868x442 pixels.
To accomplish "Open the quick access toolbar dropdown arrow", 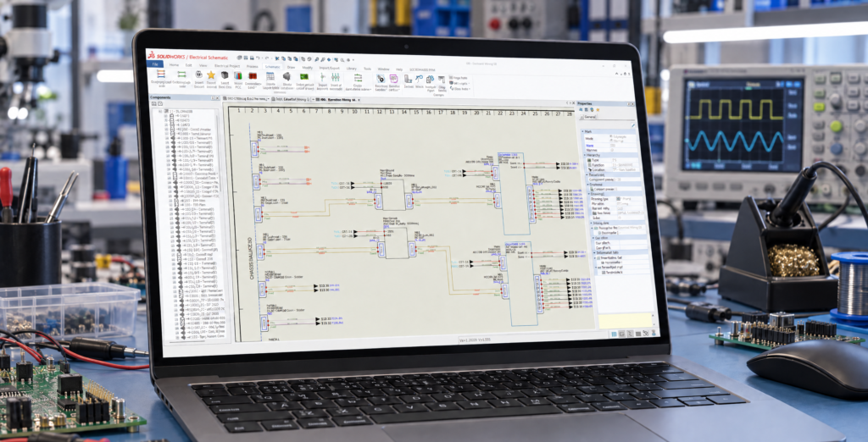I will tap(353, 60).
